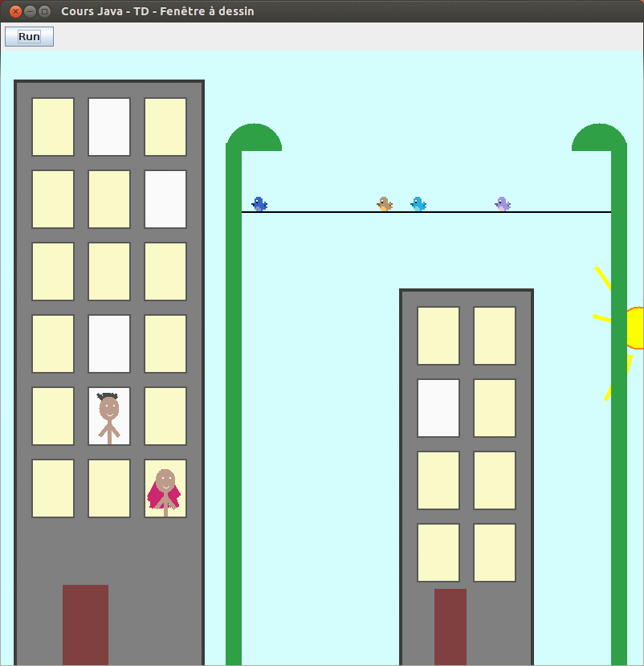Click the white window in the short building
Screen dimensions: 644x666
(x=438, y=408)
